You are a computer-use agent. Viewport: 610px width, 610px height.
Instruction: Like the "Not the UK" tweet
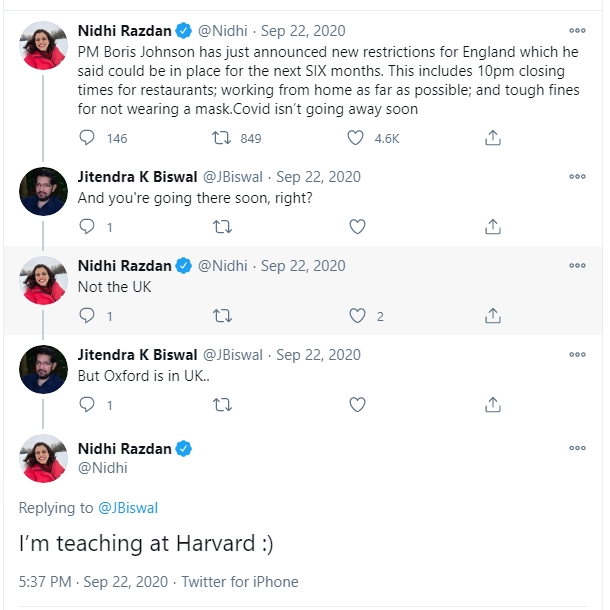(x=357, y=316)
